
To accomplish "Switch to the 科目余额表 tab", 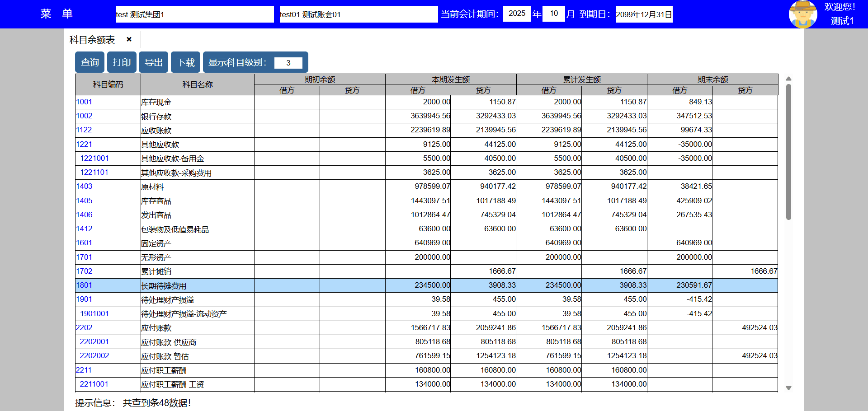I will click(92, 40).
